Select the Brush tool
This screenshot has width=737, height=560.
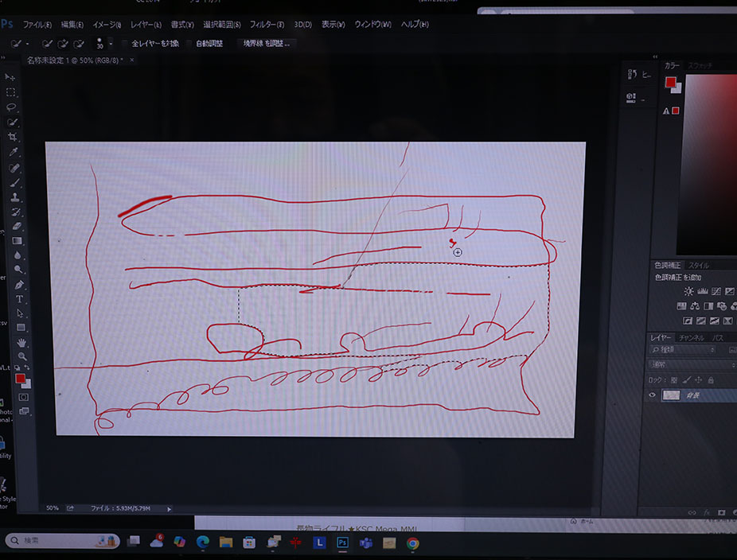[15, 183]
